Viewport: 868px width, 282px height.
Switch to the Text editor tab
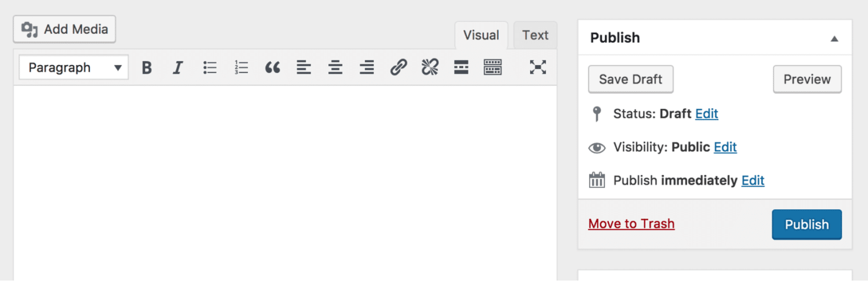point(535,35)
